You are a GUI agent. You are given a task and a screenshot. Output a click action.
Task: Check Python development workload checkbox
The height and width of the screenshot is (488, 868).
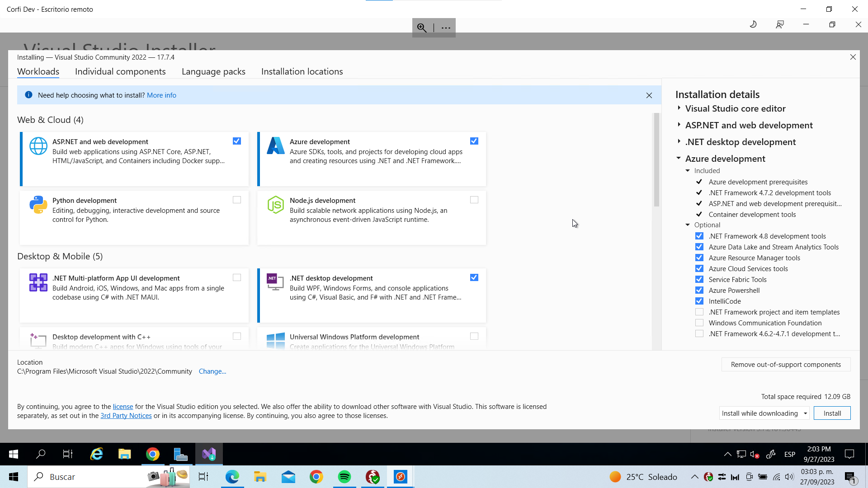coord(237,200)
